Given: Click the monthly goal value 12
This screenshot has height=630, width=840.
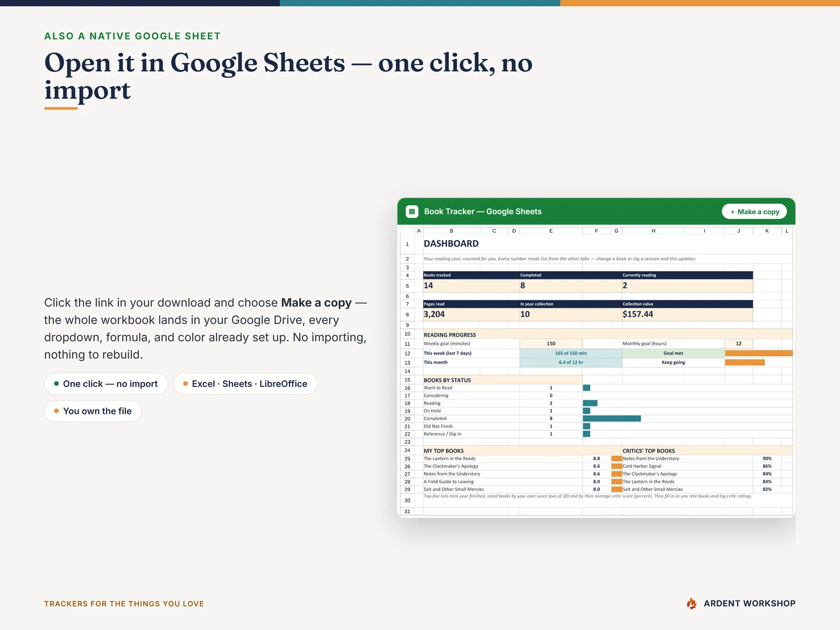Looking at the screenshot, I should [738, 344].
